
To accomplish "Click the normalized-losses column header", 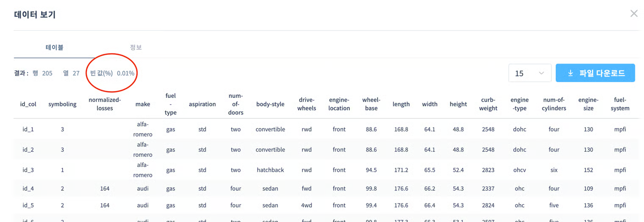I will 105,104.
